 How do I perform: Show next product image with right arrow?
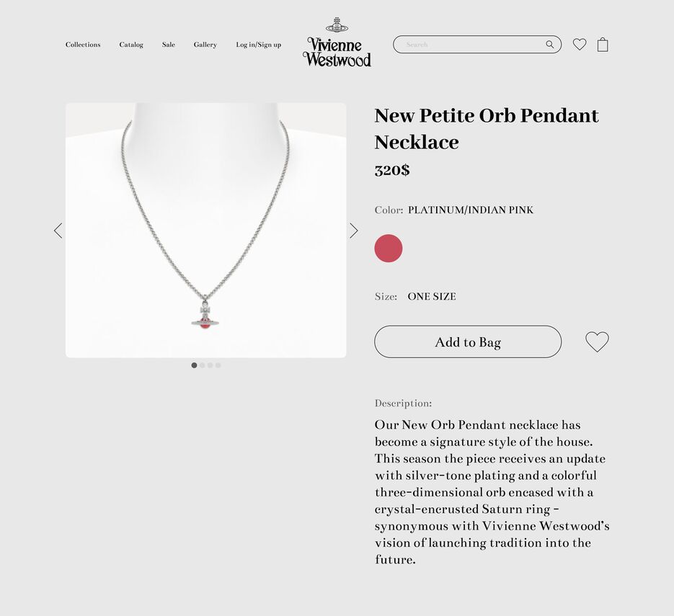(353, 231)
